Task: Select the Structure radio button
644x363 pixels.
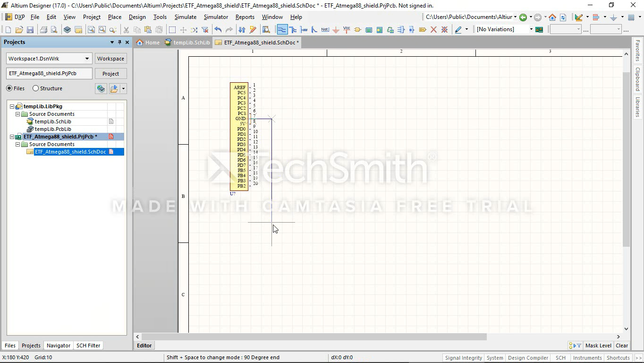Action: [35, 88]
